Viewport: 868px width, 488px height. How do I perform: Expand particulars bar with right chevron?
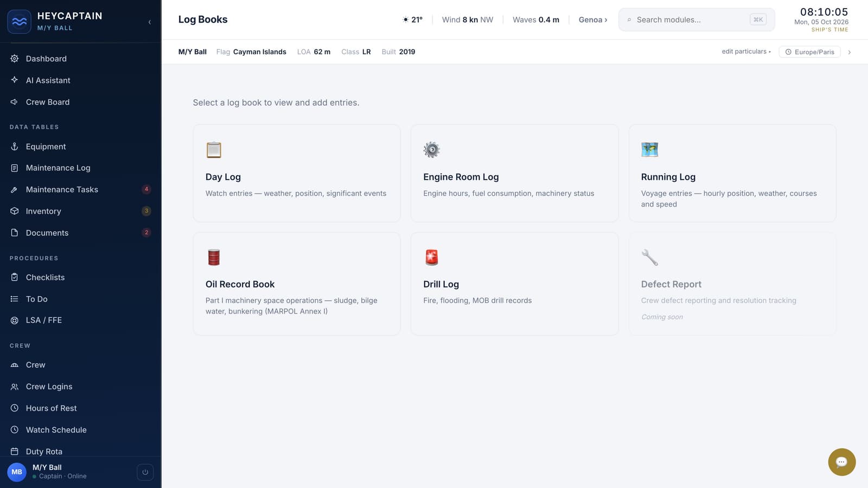click(849, 52)
